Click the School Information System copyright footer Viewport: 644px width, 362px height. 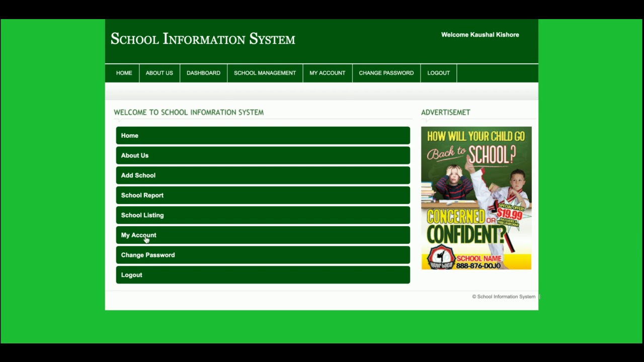point(504,297)
